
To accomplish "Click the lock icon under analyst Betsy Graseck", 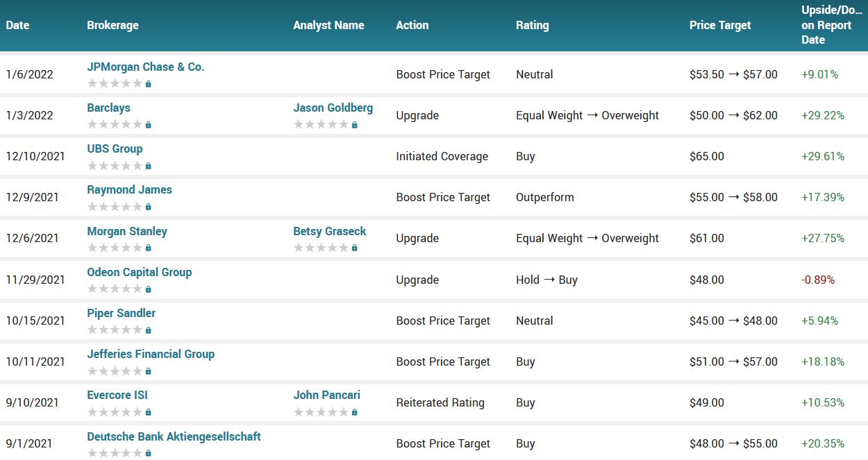I will [355, 248].
